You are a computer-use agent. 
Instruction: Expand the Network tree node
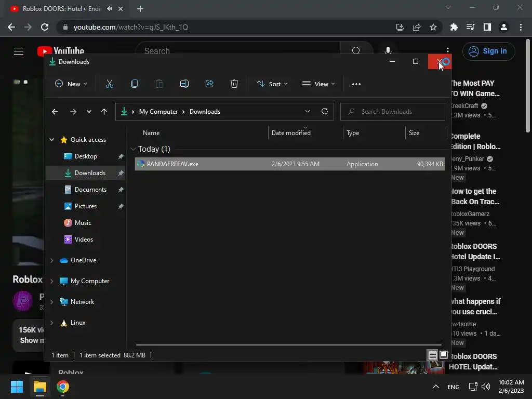pyautogui.click(x=51, y=302)
